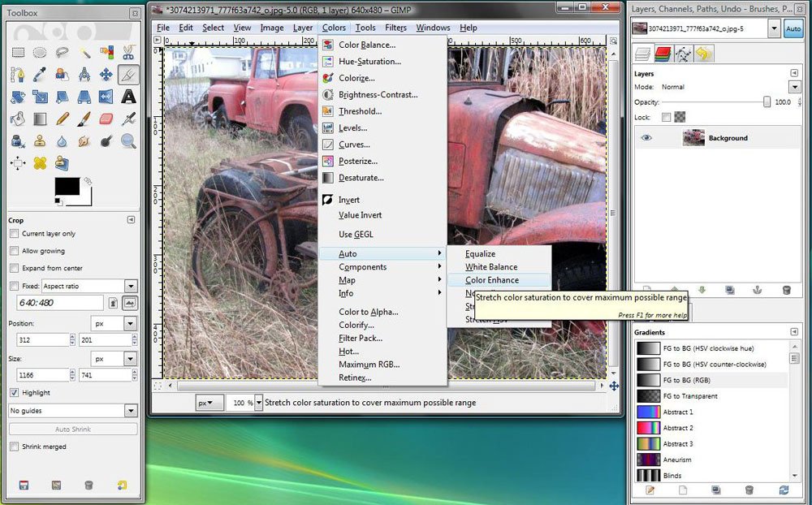Enable Allow growing checkbox
This screenshot has width=812, height=505.
(14, 251)
